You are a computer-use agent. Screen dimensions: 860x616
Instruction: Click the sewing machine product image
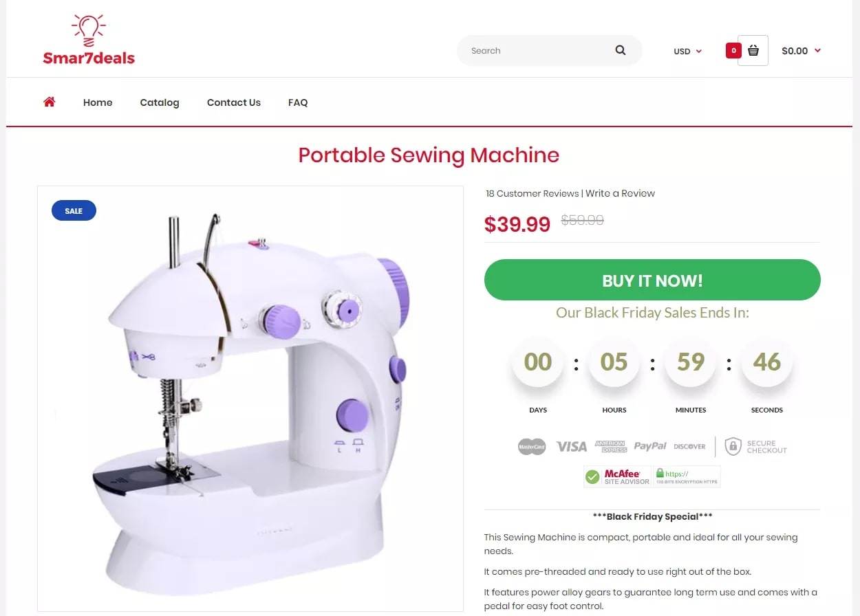(x=250, y=398)
